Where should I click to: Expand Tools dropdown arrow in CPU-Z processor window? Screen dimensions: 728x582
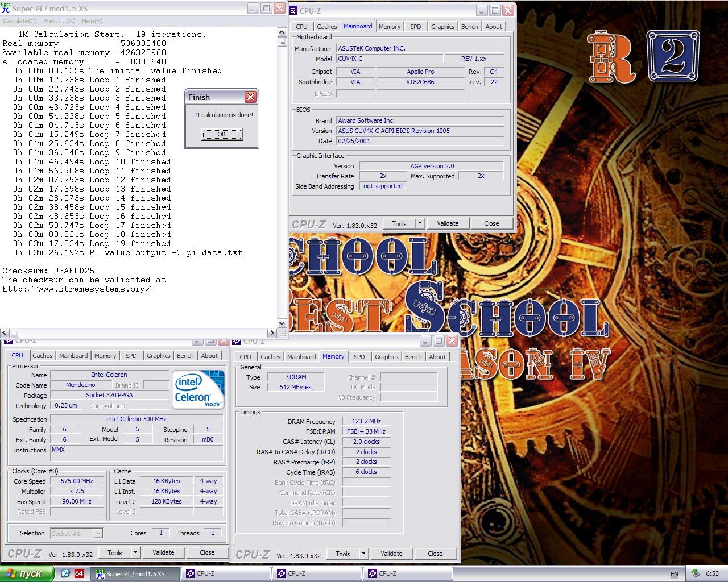[x=136, y=553]
